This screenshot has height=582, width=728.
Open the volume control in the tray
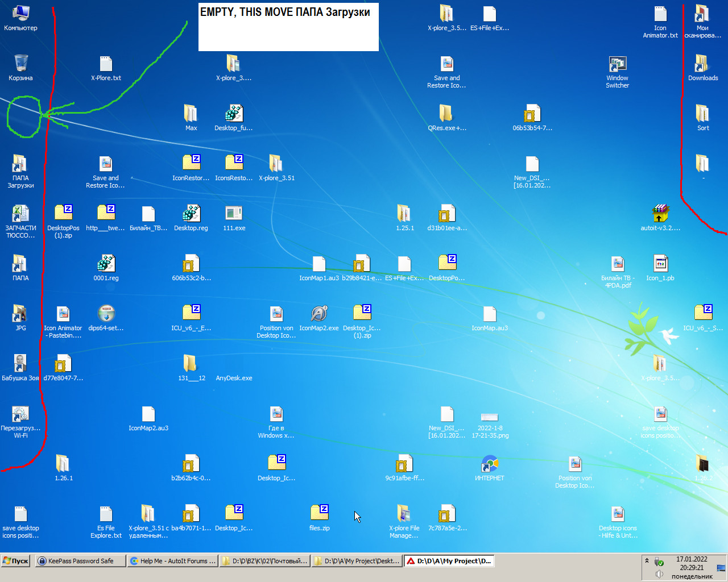tap(659, 572)
